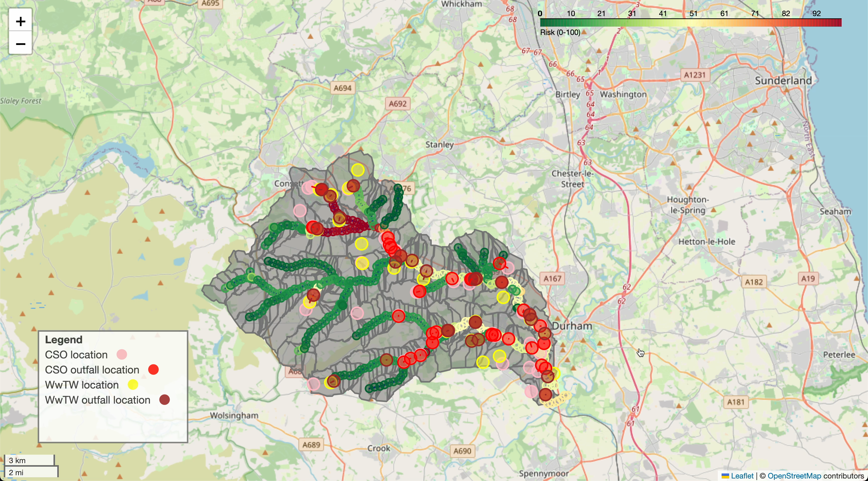This screenshot has height=481, width=868.
Task: Click the red CSO outfall legend marker
Action: [x=153, y=369]
